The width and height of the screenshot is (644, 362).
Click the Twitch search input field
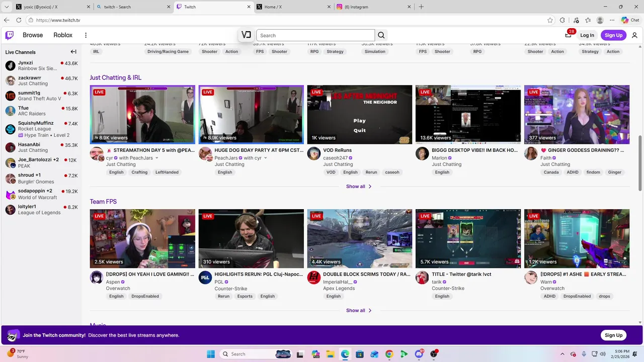[315, 35]
